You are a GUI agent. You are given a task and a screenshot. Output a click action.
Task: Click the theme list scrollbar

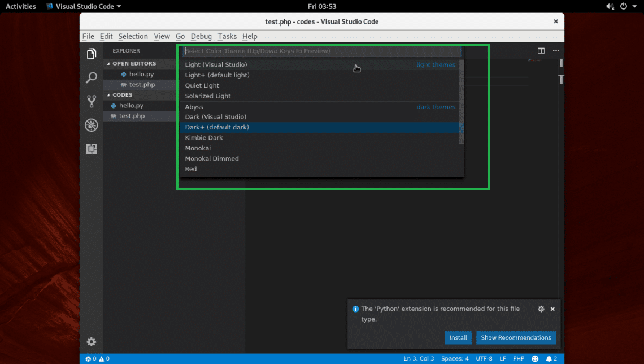coord(462,102)
